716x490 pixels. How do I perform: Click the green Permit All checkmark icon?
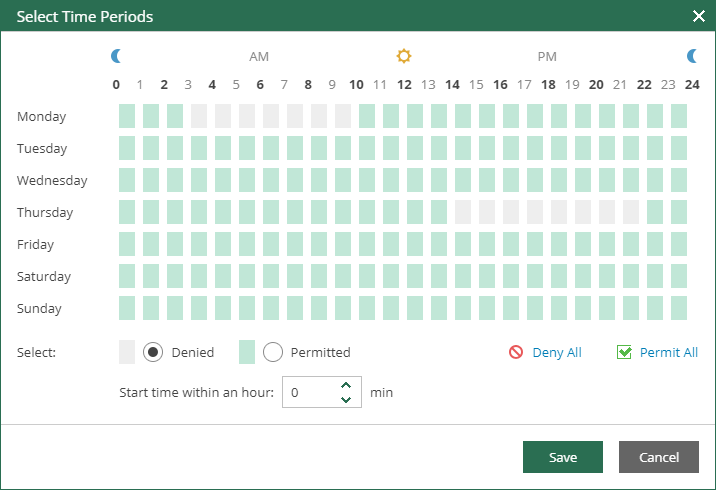pos(624,352)
